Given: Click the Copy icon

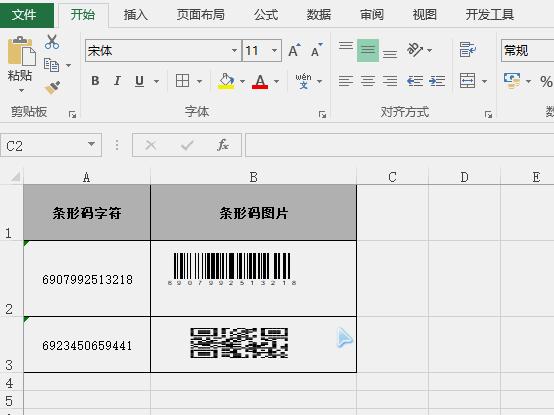Looking at the screenshot, I should 52,65.
